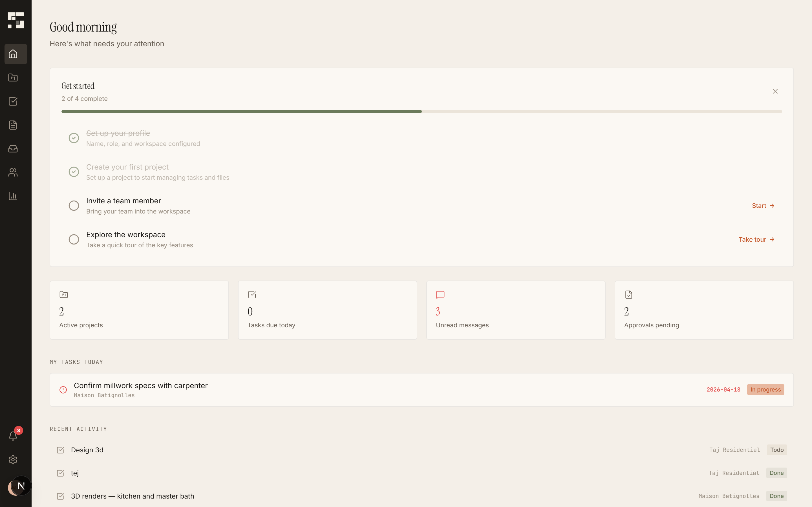812x507 pixels.
Task: Open the Unread messages card
Action: tap(515, 310)
